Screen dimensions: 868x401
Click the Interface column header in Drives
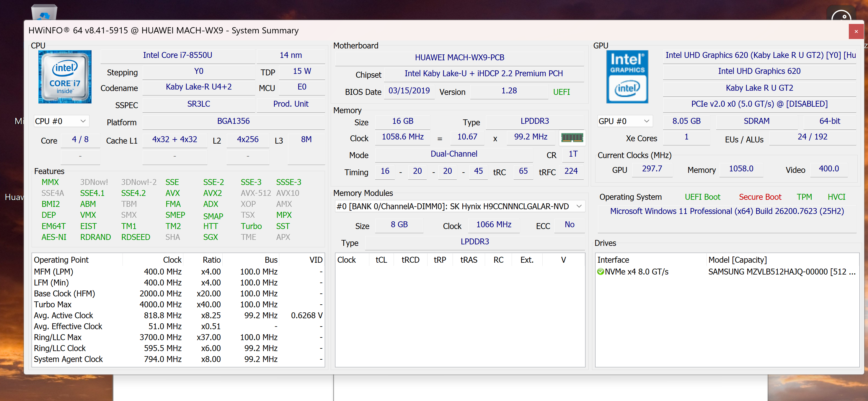(651, 260)
